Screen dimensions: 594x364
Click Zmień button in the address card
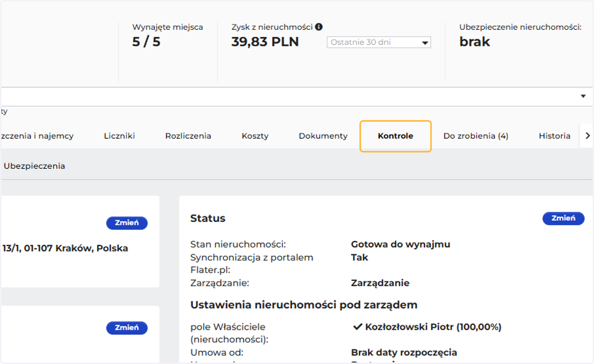(127, 223)
